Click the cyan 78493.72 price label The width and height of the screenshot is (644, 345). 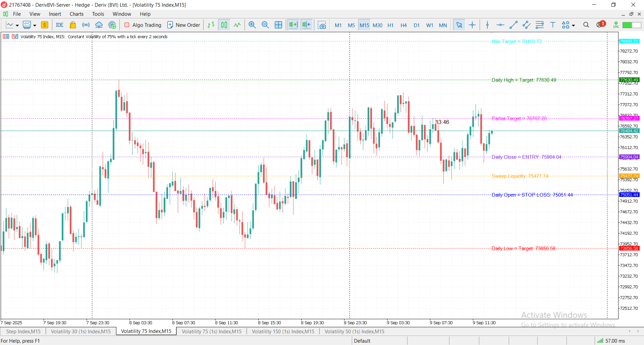pyautogui.click(x=629, y=42)
